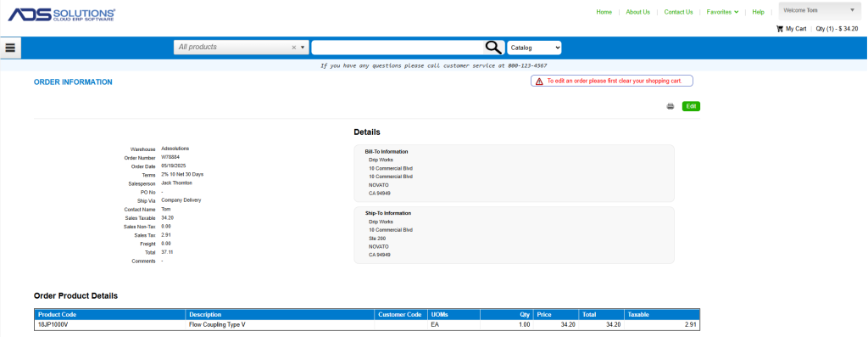Open My Cart shopping cart icon

(x=780, y=29)
